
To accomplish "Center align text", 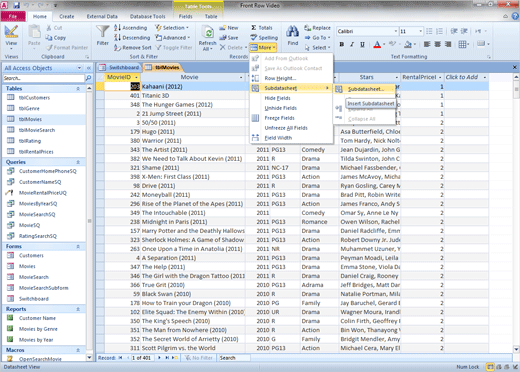I will (438, 44).
